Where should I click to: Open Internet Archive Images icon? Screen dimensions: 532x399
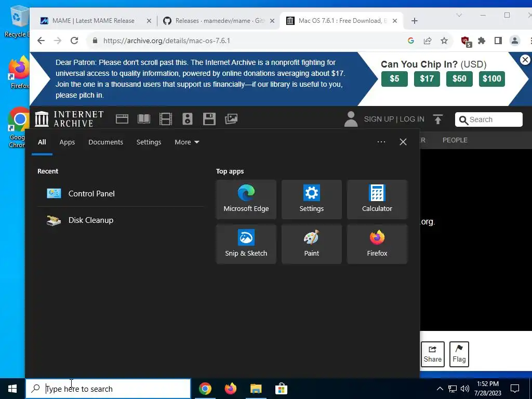tap(231, 119)
